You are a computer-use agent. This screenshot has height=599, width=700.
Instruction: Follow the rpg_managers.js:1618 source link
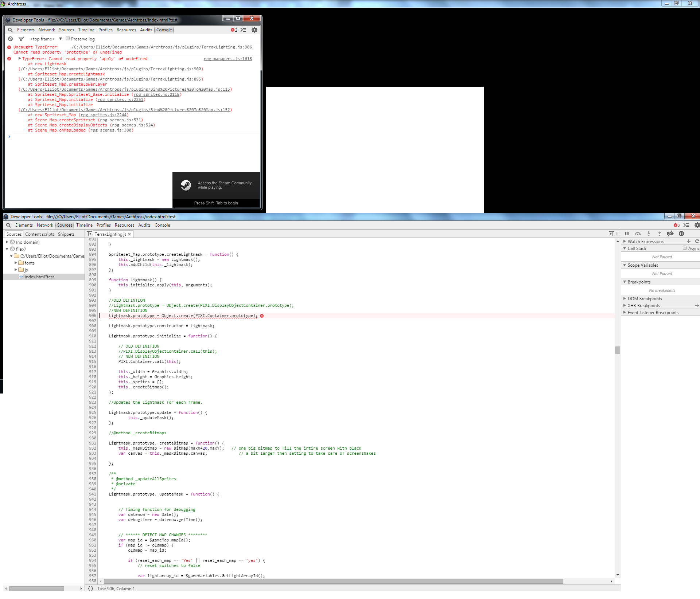click(228, 59)
